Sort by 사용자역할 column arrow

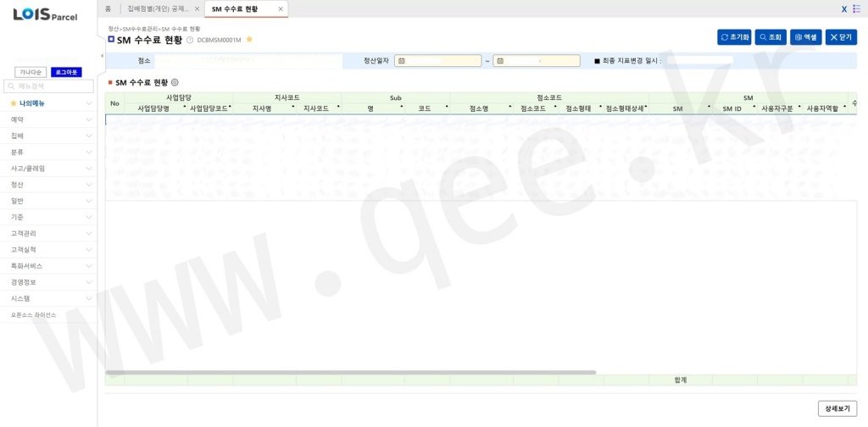[x=845, y=106]
